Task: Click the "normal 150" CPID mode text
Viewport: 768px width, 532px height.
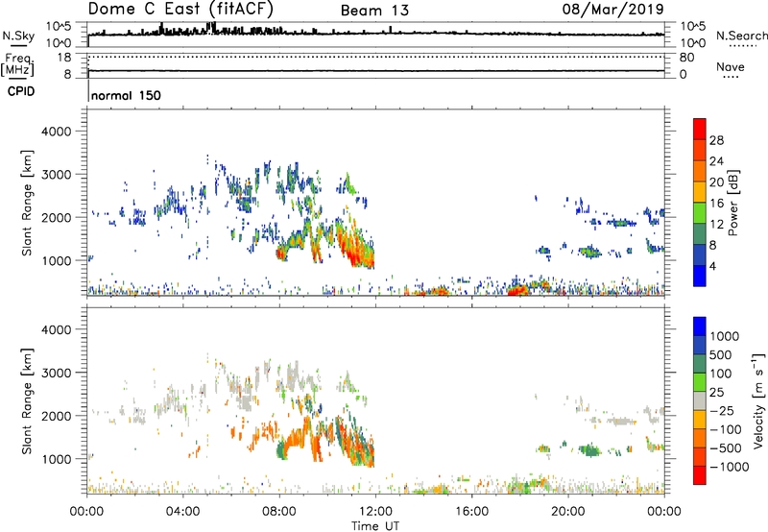Action: [126, 95]
